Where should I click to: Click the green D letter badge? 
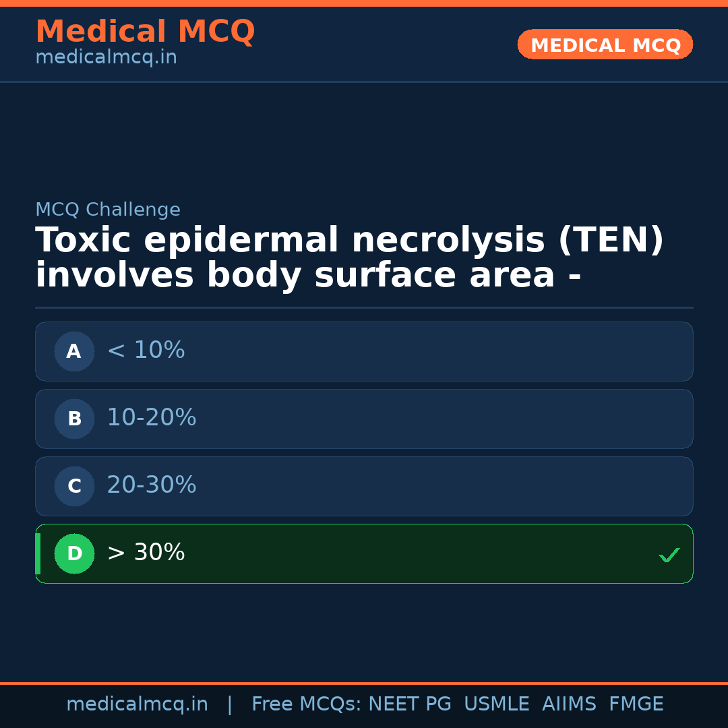pyautogui.click(x=74, y=553)
